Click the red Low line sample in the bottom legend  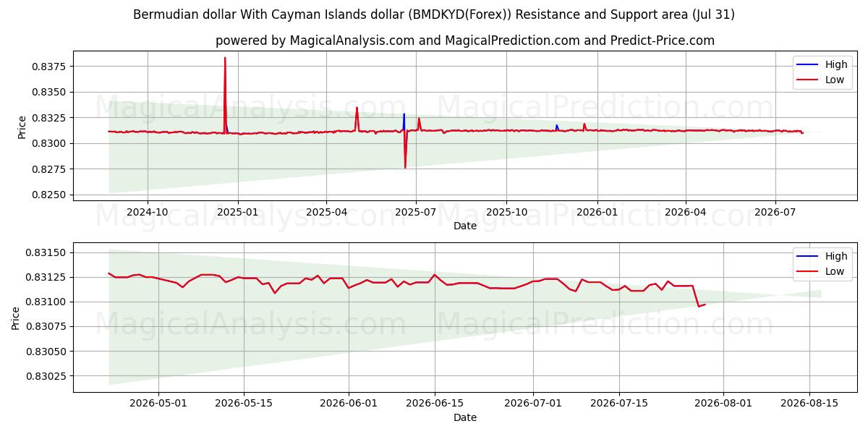pos(808,272)
